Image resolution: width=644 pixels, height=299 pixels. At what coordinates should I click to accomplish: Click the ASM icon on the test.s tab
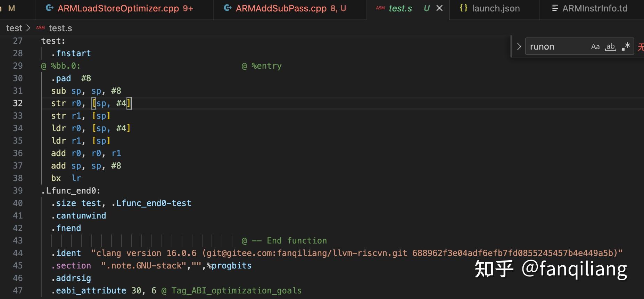[x=380, y=8]
